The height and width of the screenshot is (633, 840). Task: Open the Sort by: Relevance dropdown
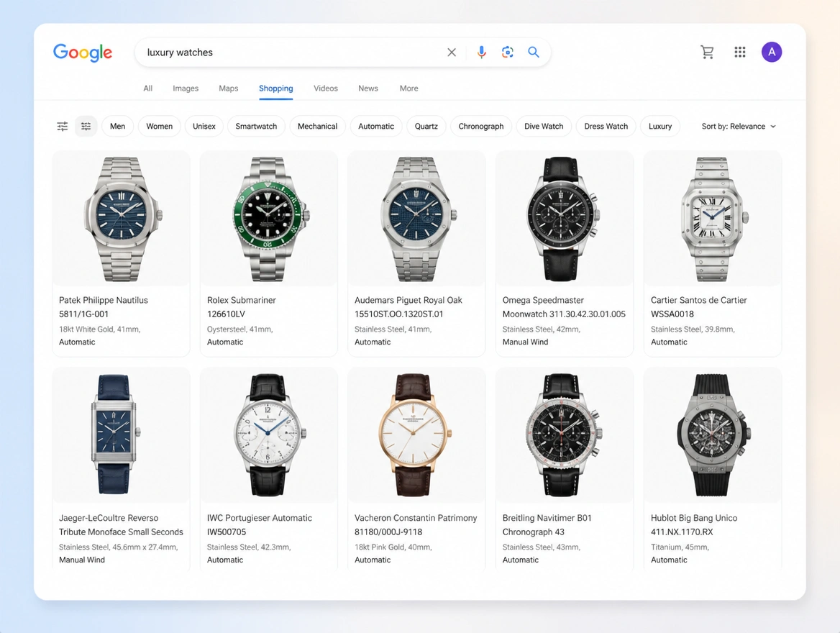(739, 127)
